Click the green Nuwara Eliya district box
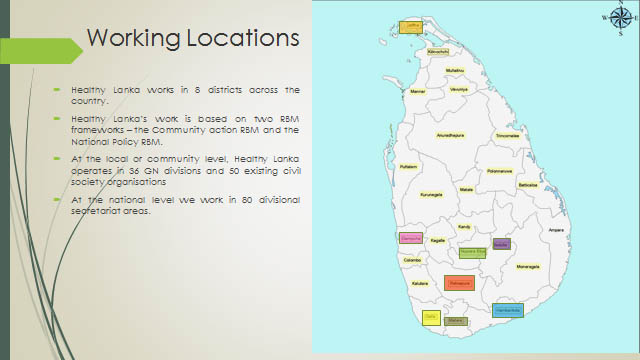 click(472, 253)
